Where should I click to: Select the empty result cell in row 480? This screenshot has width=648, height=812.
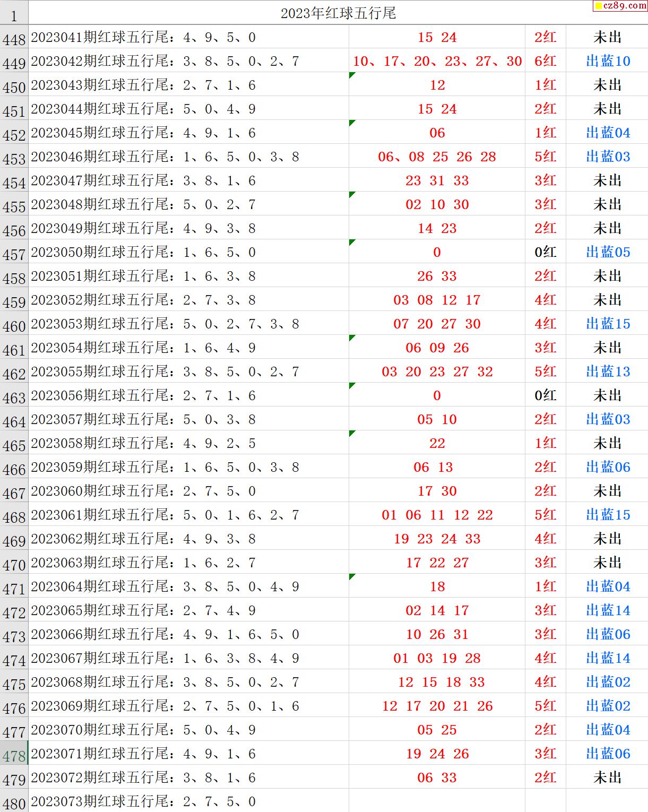437,801
